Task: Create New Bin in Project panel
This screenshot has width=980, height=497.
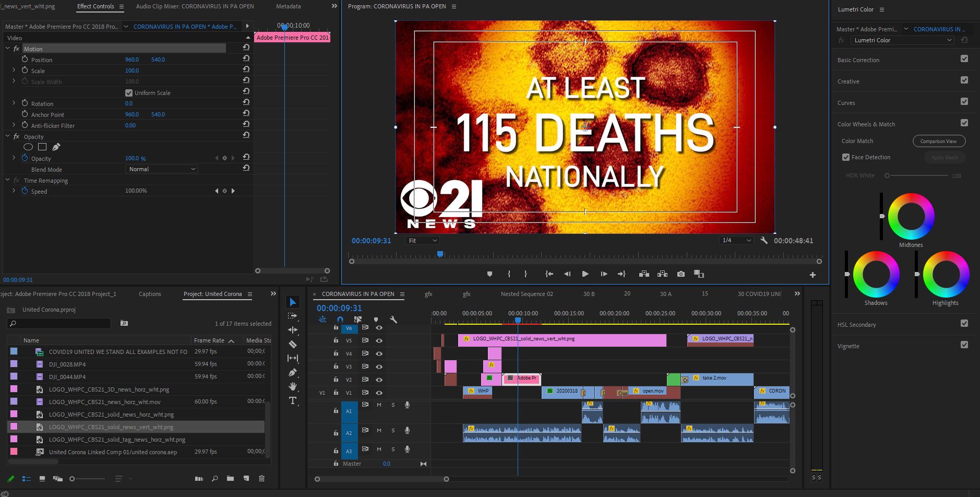Action: [x=230, y=479]
